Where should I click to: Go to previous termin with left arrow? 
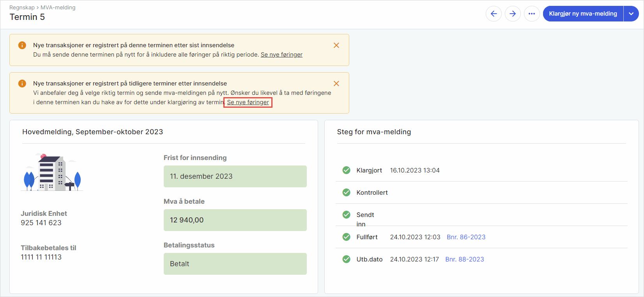(494, 14)
